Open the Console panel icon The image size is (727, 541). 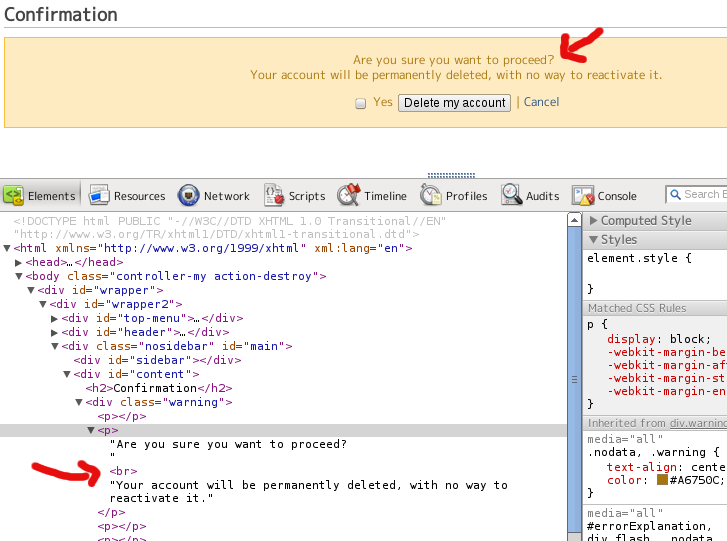tap(583, 195)
